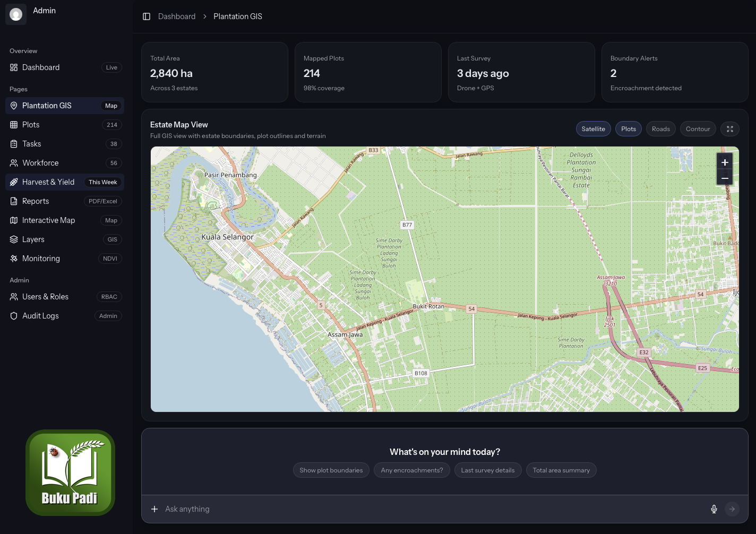Zoom out on the estate map
The width and height of the screenshot is (756, 534).
(725, 178)
